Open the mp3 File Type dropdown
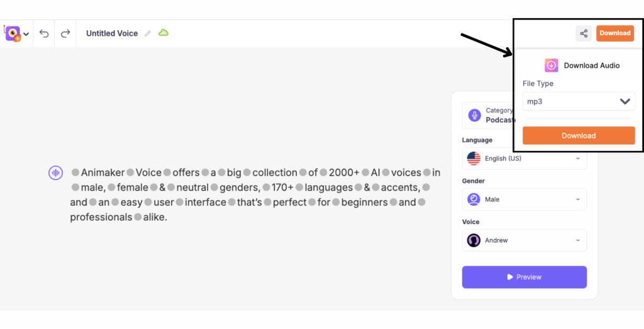 click(579, 101)
